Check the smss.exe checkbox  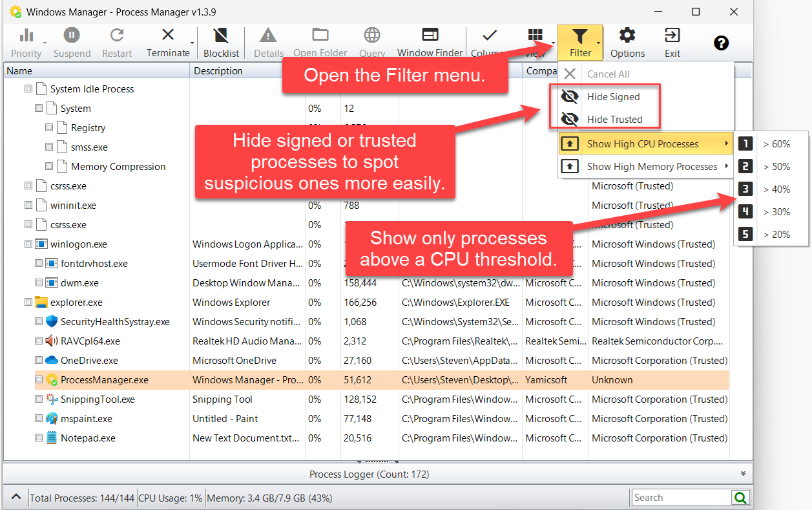pos(49,147)
